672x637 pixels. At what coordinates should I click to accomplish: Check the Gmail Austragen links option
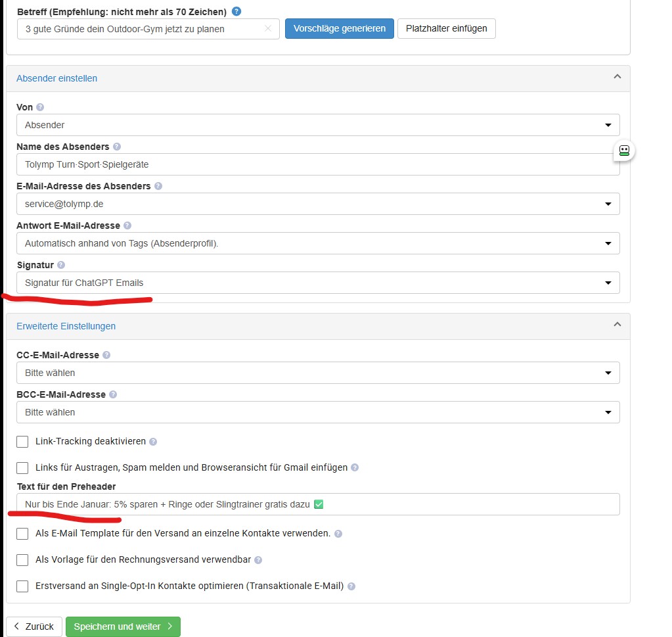tap(22, 467)
